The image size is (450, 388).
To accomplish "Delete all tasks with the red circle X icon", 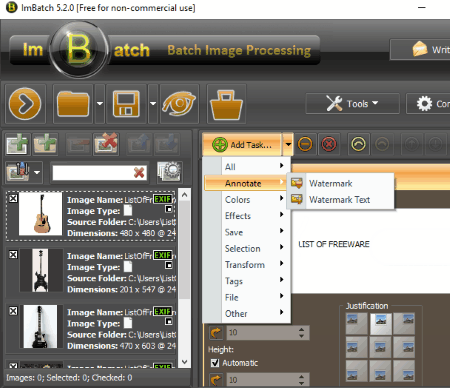I will pyautogui.click(x=329, y=144).
